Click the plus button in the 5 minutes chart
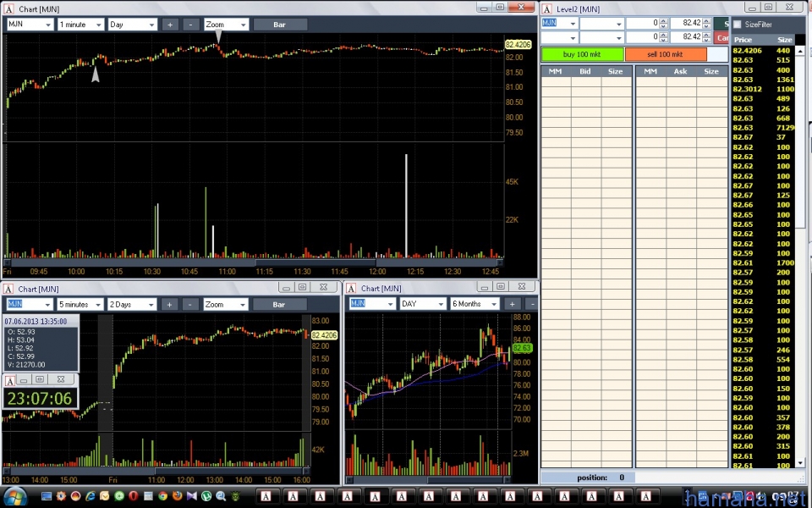The width and height of the screenshot is (812, 508). (169, 304)
